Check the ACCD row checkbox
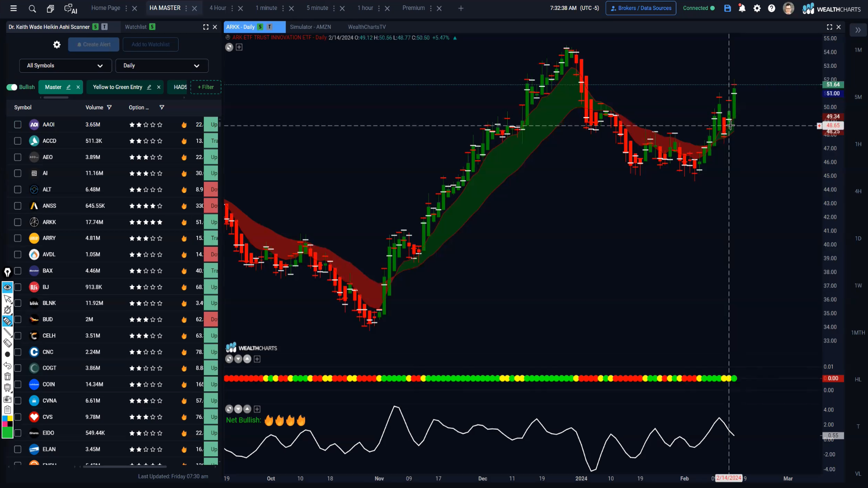This screenshot has height=488, width=868. click(18, 141)
